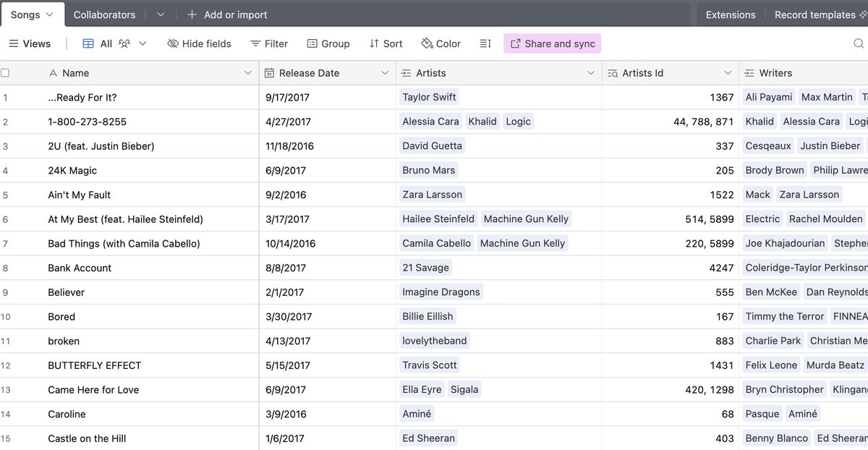
Task: Select the 'BUTTERFLY EFFECT' name cell
Action: [150, 365]
